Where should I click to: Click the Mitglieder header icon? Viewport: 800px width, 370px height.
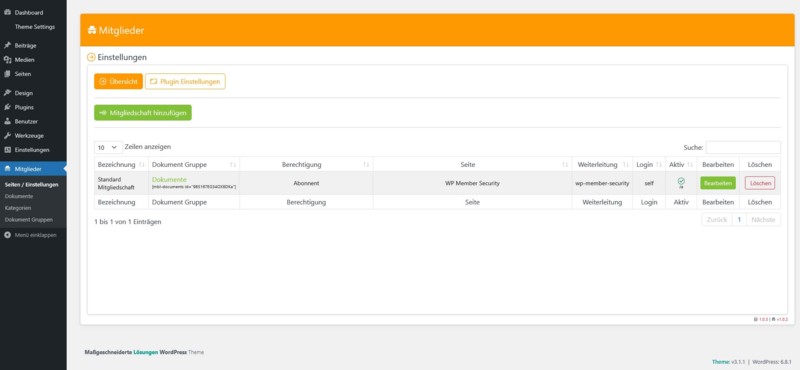coord(92,31)
